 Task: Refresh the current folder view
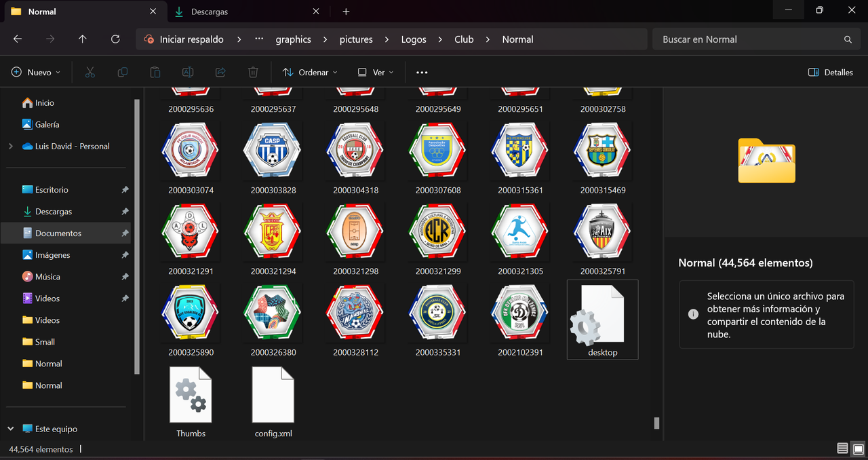pyautogui.click(x=115, y=39)
